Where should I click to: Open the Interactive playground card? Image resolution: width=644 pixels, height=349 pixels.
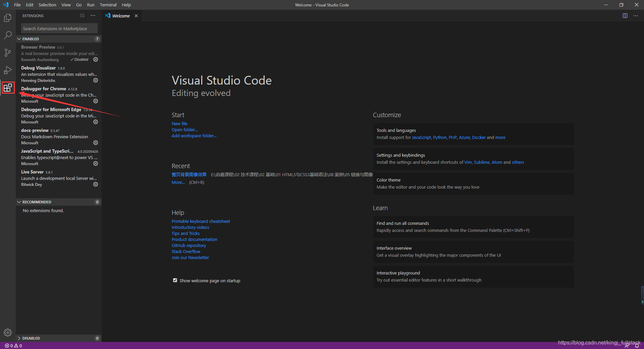tap(473, 277)
